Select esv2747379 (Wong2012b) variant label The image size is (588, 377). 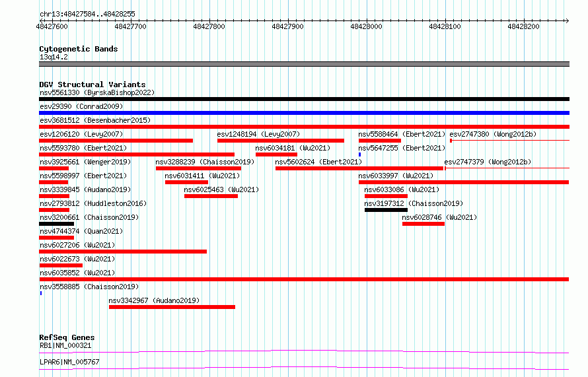(x=488, y=162)
